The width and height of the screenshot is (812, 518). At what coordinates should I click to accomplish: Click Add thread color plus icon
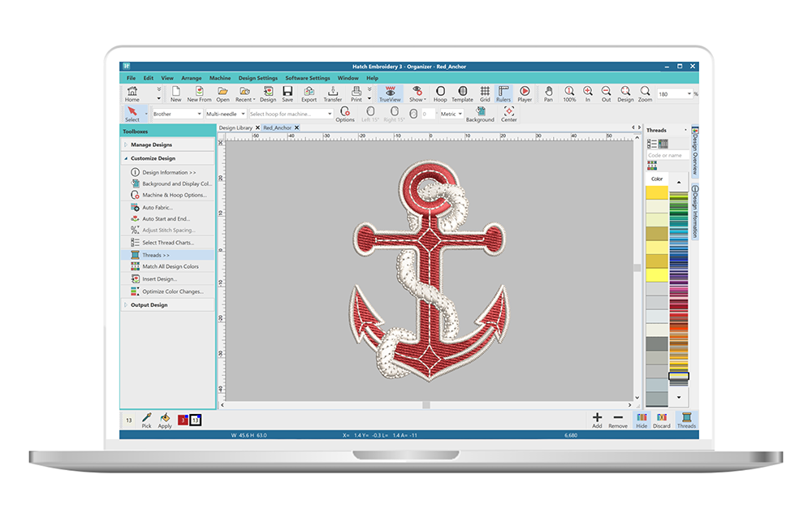coord(597,420)
